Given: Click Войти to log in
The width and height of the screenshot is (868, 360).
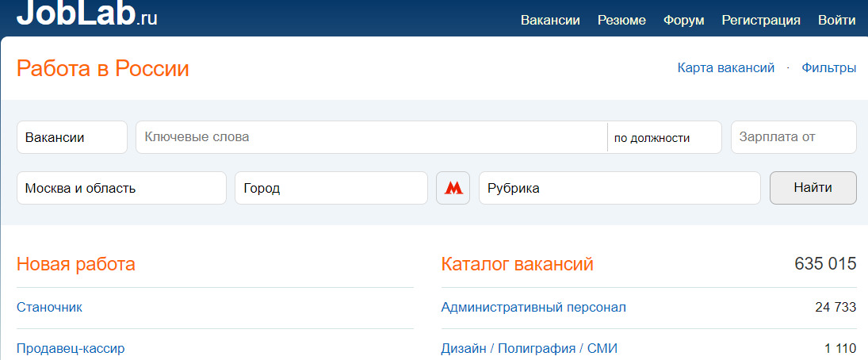Looking at the screenshot, I should point(836,20).
